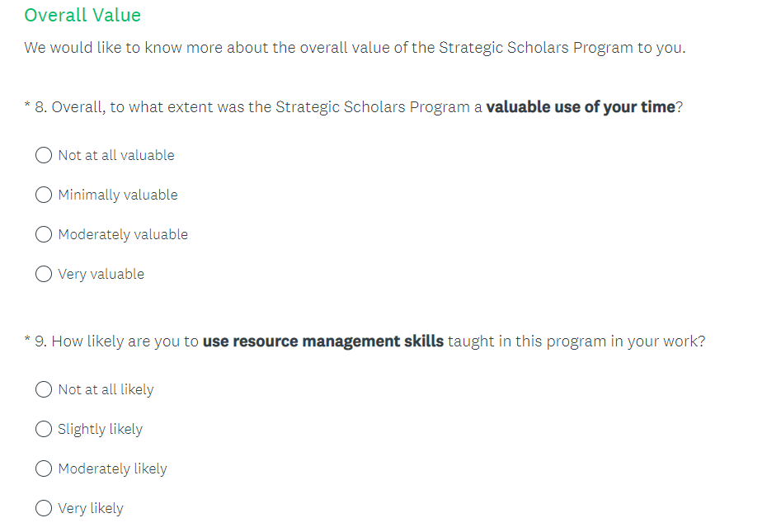Viewport: 767px width, 532px height.
Task: Click the 'Not at all valuable' label text
Action: pos(116,155)
